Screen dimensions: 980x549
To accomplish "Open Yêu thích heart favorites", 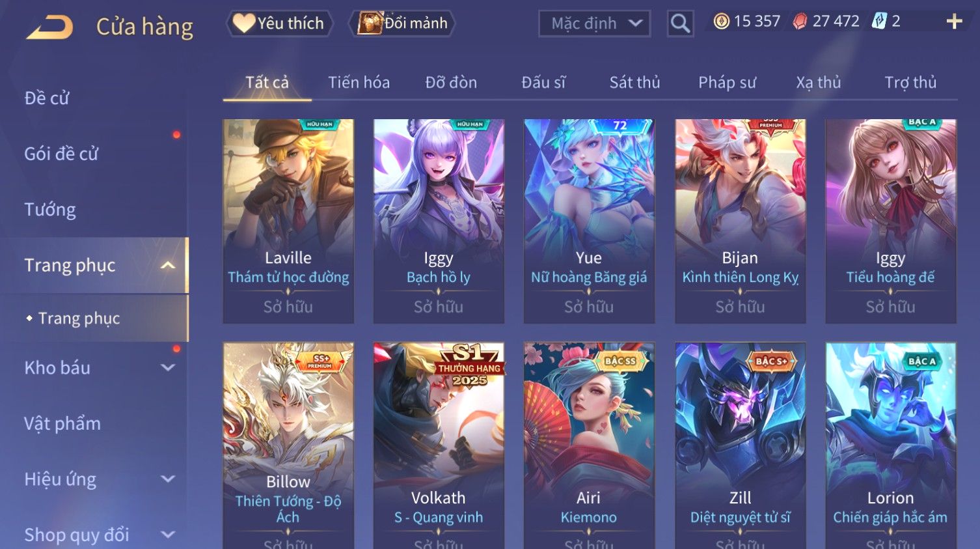I will coord(279,23).
